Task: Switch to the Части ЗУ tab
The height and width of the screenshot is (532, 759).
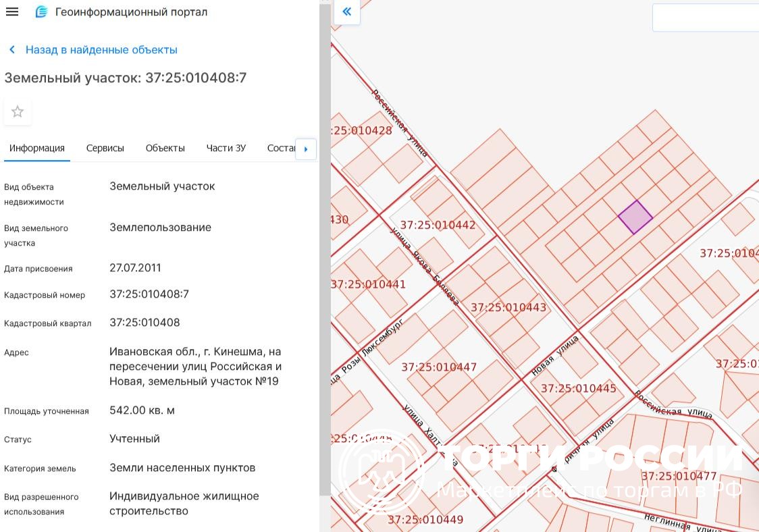Action: point(226,149)
